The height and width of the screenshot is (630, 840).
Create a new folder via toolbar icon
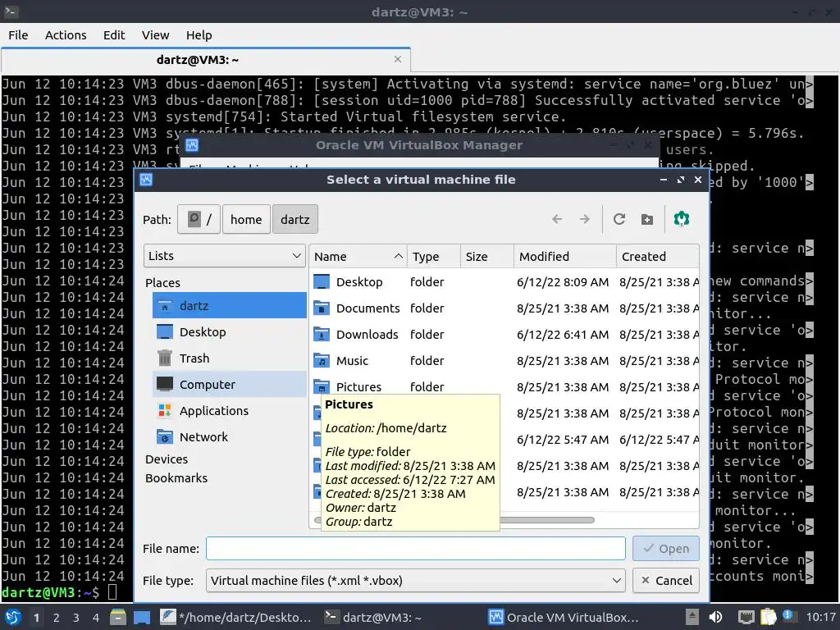click(647, 219)
